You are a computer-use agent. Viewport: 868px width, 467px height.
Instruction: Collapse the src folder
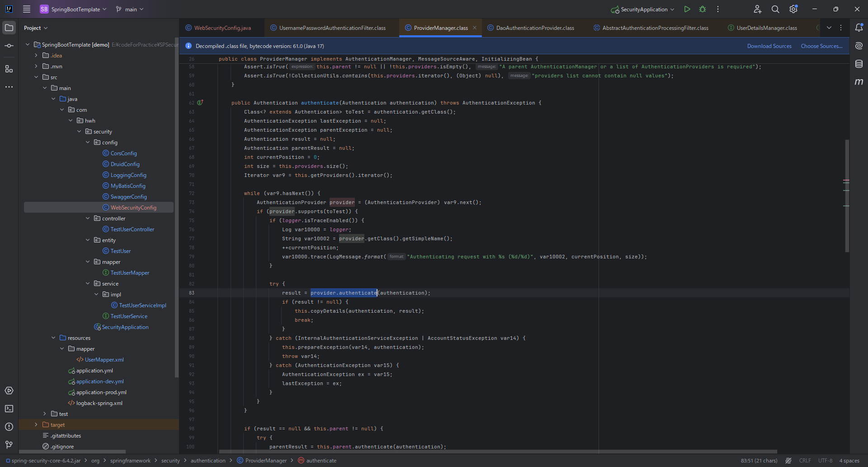click(36, 77)
